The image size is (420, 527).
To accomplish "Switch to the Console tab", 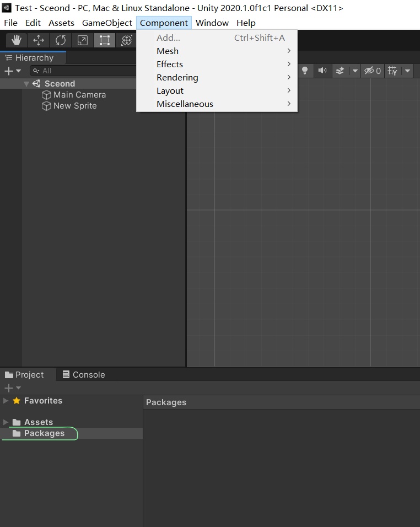I will pyautogui.click(x=84, y=375).
